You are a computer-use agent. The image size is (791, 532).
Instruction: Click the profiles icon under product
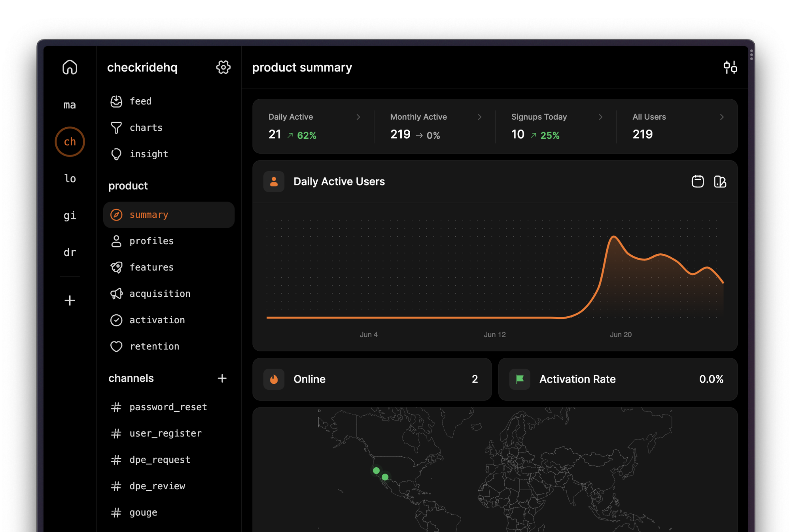116,240
